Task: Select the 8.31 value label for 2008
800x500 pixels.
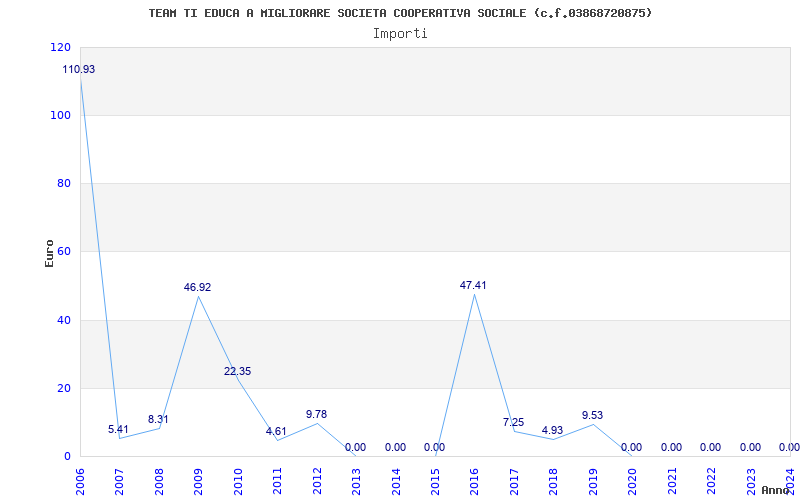Action: point(158,419)
